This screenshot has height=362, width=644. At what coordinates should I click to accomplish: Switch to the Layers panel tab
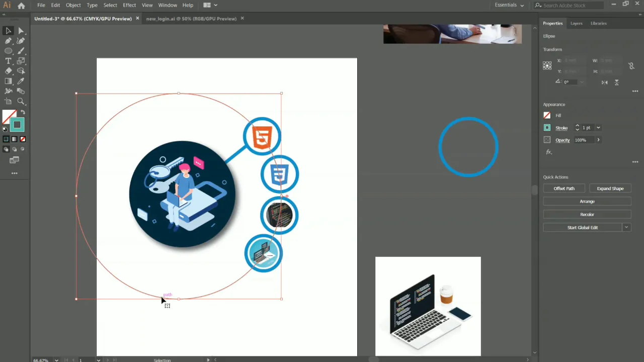(x=576, y=23)
